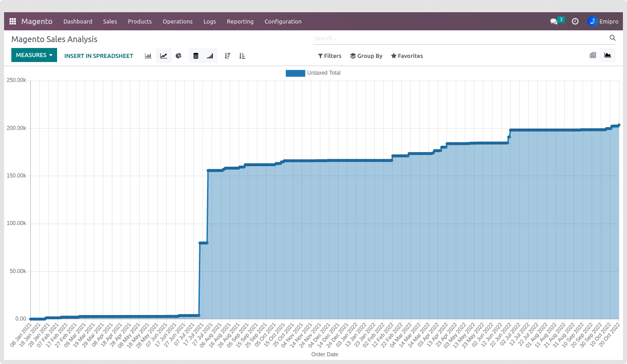The width and height of the screenshot is (627, 364).
Task: Switch to pivot table view
Action: point(593,55)
